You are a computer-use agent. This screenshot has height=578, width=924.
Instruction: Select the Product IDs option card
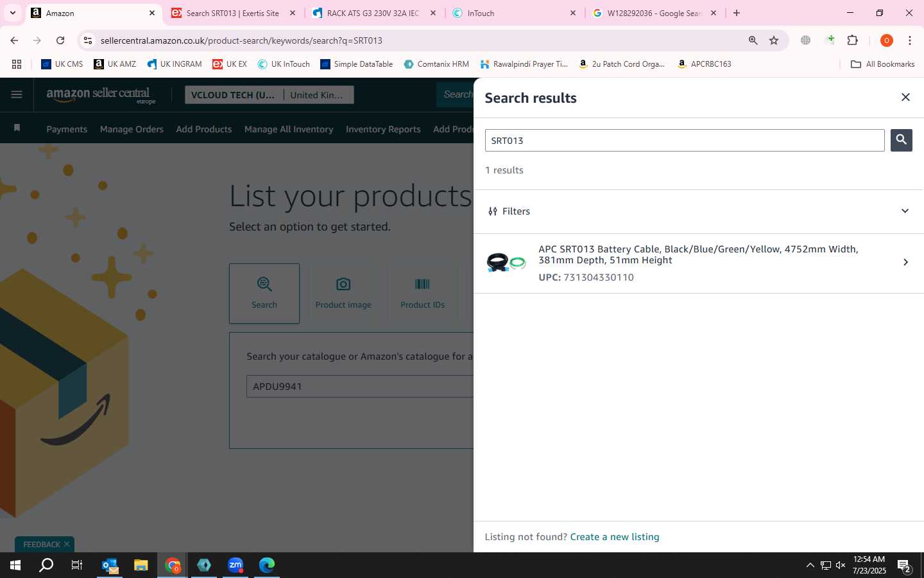click(422, 293)
